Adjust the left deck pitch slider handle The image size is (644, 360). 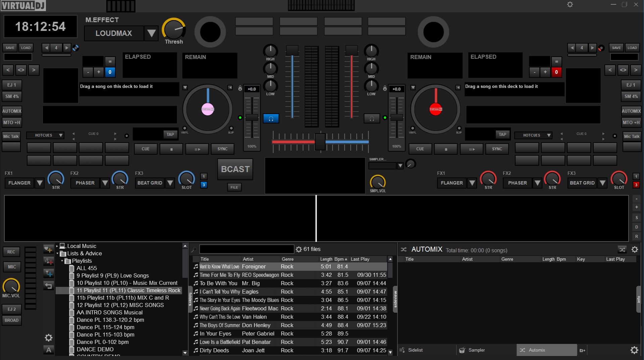click(x=252, y=117)
